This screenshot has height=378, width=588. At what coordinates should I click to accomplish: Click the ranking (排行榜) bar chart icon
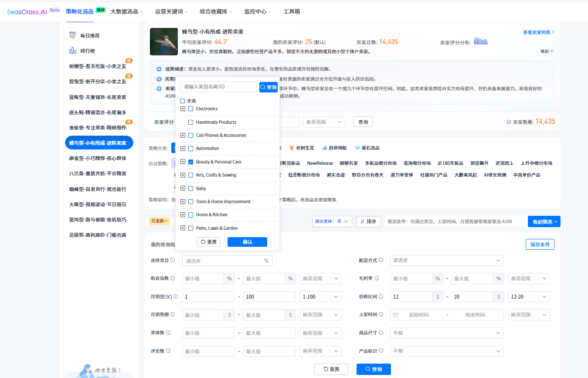pos(73,51)
